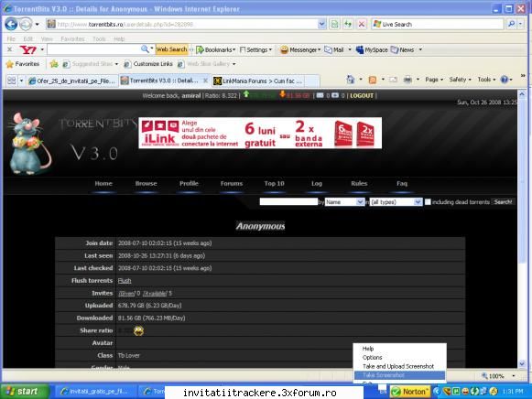Open the Page command bar menu

(x=434, y=80)
